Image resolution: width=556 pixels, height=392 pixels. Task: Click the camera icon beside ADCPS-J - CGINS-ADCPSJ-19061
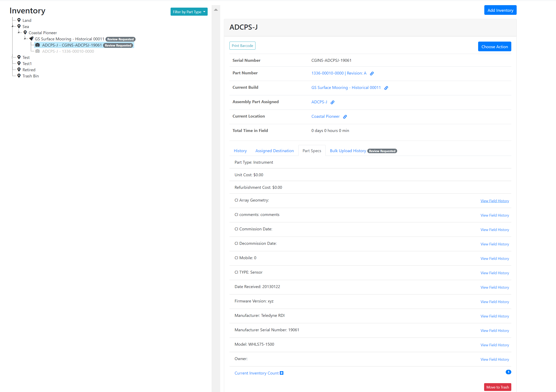pyautogui.click(x=37, y=45)
